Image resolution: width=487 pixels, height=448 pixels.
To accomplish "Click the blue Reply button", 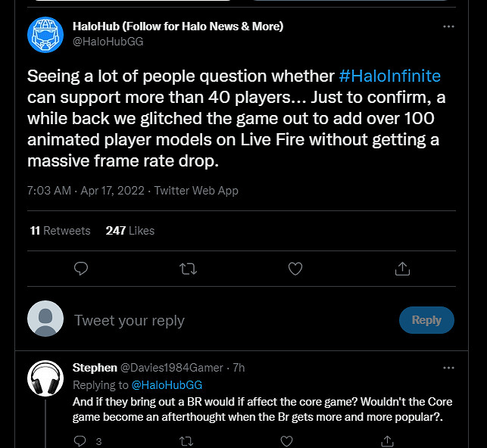I will pos(426,320).
